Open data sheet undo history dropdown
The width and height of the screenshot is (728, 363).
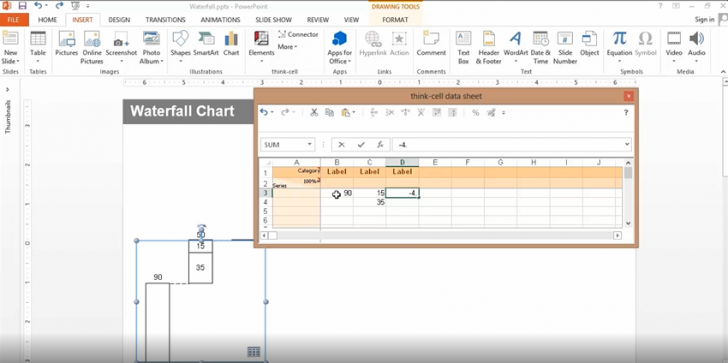point(272,112)
